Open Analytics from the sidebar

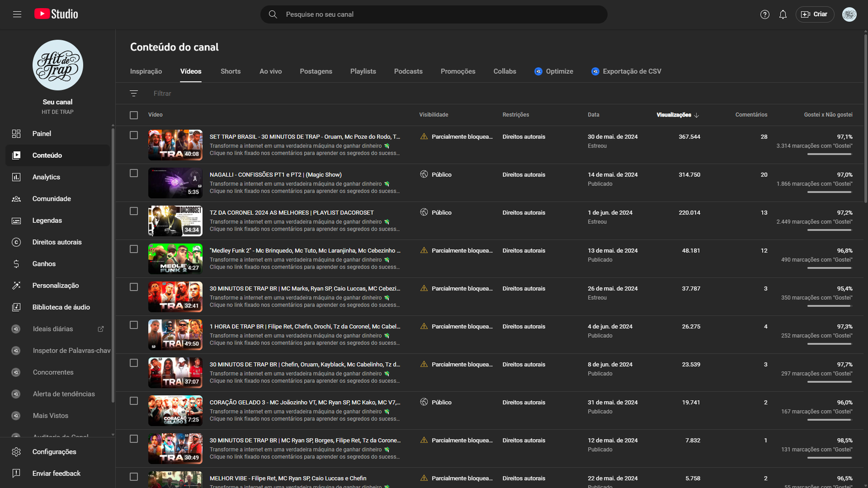46,177
